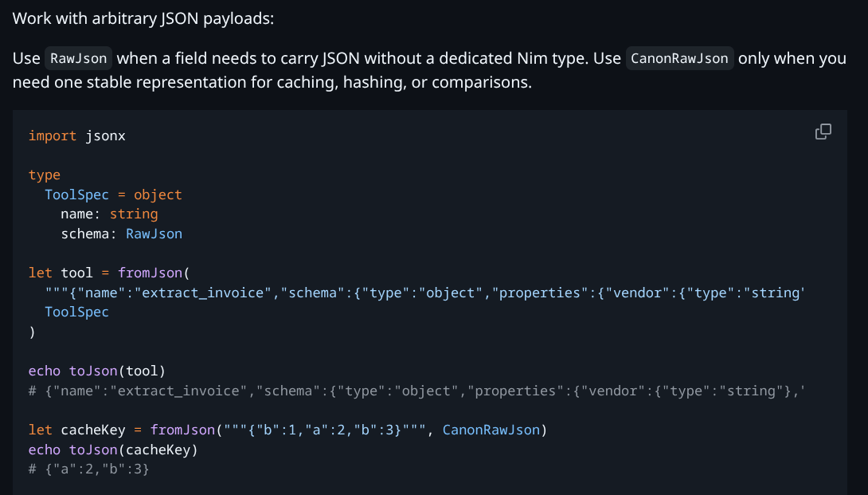
Task: Click the RawJson inline code in the paragraph
Action: coord(79,58)
